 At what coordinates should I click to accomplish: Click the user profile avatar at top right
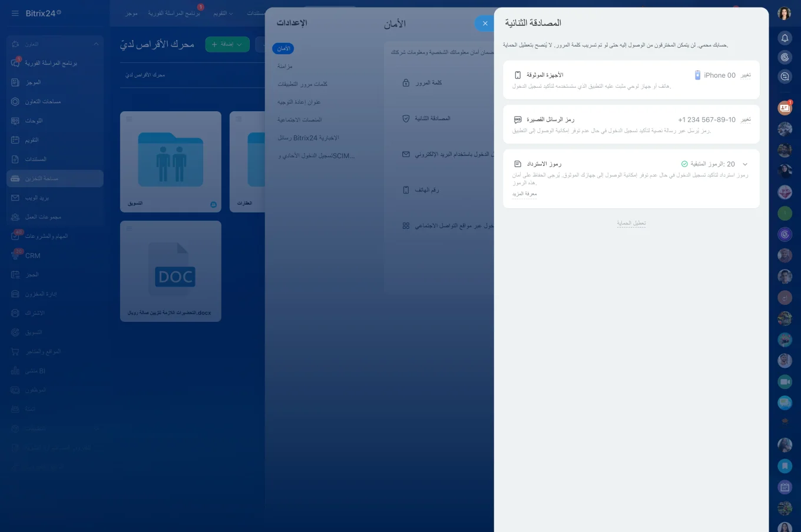(x=784, y=14)
